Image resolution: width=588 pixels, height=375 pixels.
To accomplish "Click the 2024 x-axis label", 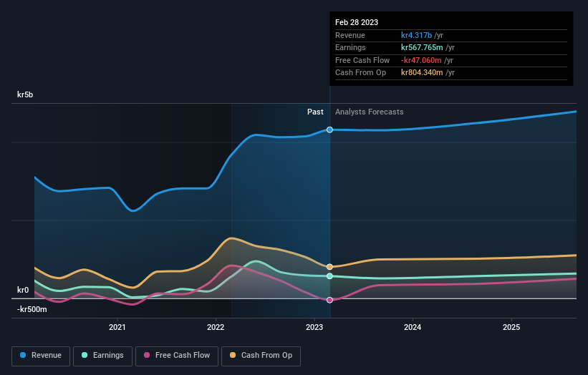I will point(413,328).
